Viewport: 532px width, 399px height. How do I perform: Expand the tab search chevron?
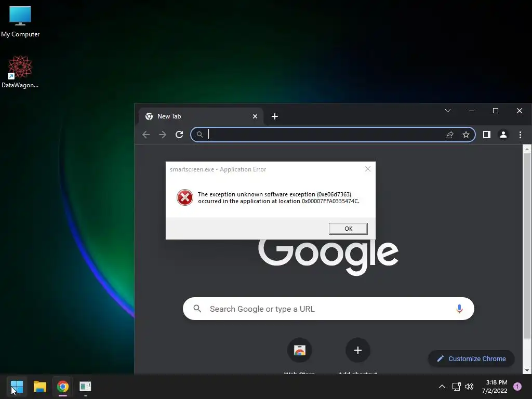click(448, 111)
